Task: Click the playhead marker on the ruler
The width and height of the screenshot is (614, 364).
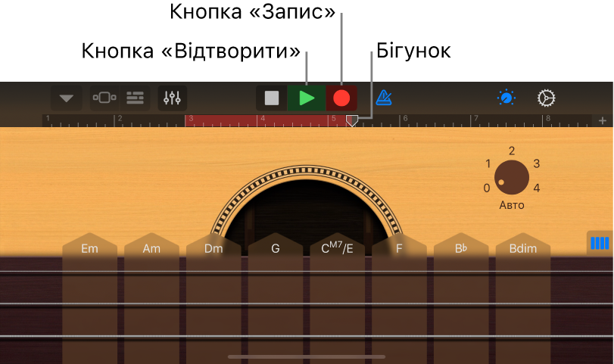Action: pyautogui.click(x=352, y=121)
